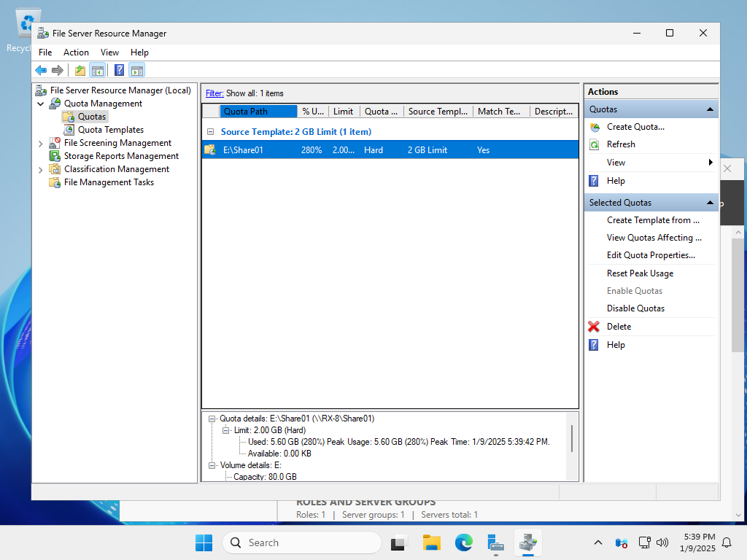Select the E:\Share01 quota row
The image size is (747, 560).
390,150
